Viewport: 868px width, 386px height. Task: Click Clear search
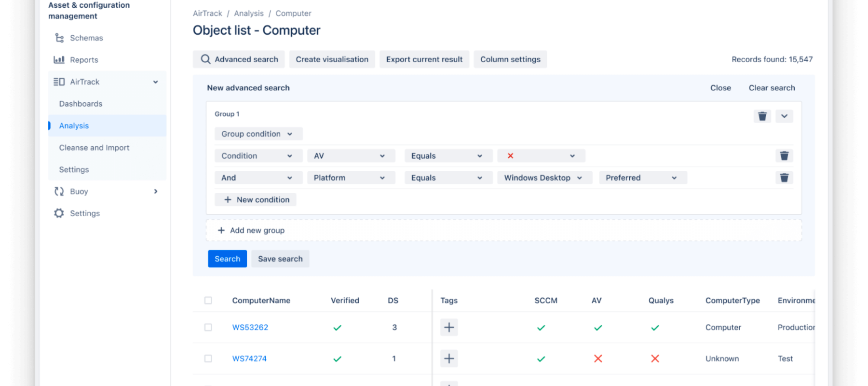point(772,88)
